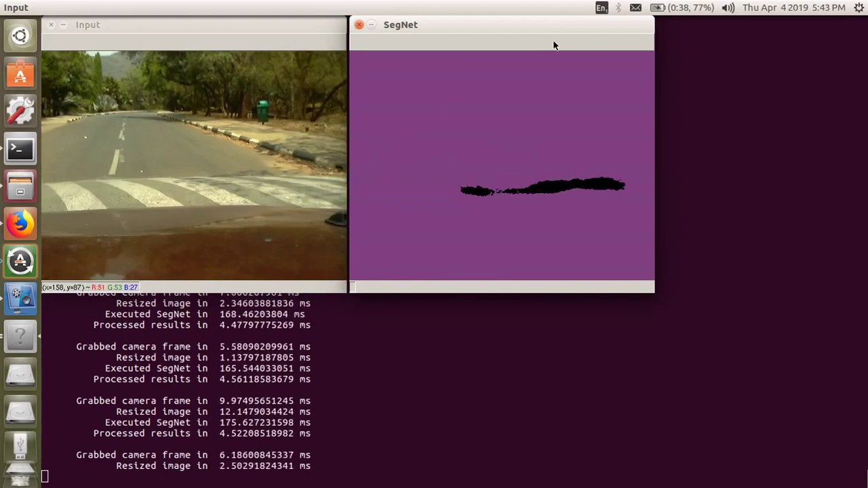Screen dimensions: 868x488
Task: Select 'Executed SegNet in 165.544033051 ms' line
Action: click(208, 368)
